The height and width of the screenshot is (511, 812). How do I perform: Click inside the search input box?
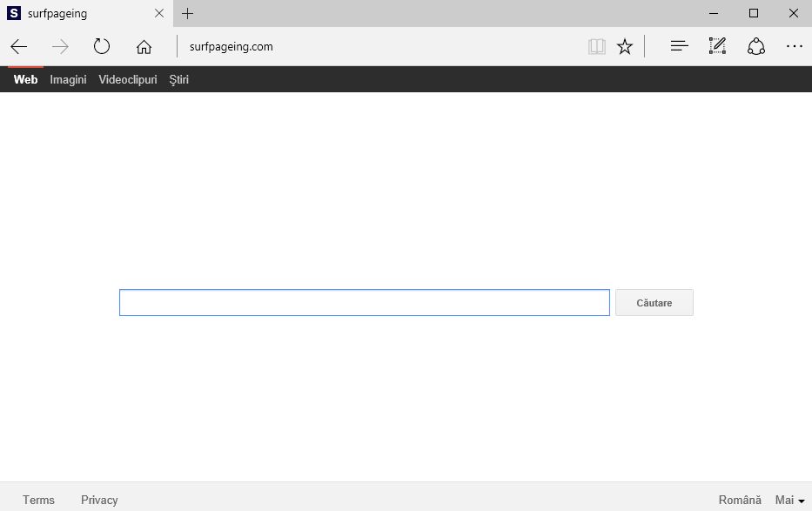pyautogui.click(x=364, y=302)
